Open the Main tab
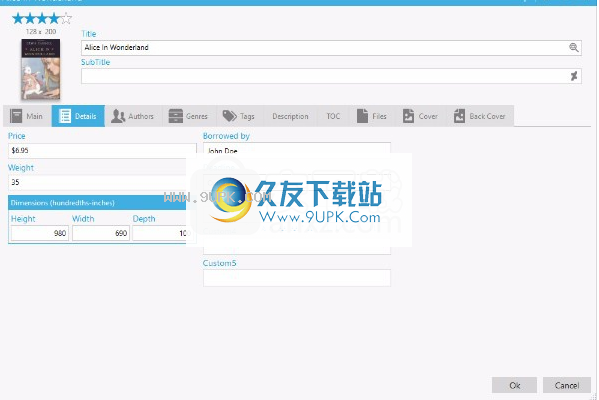The width and height of the screenshot is (599, 400). (x=27, y=116)
